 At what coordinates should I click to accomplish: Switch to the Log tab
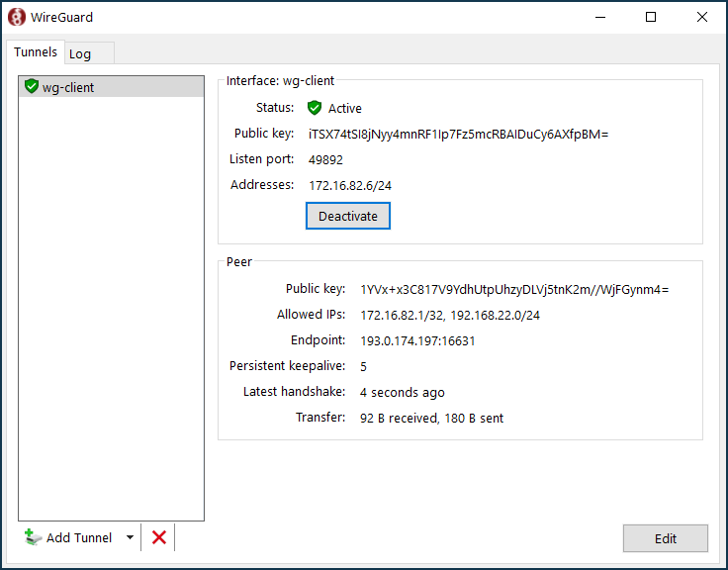click(80, 53)
